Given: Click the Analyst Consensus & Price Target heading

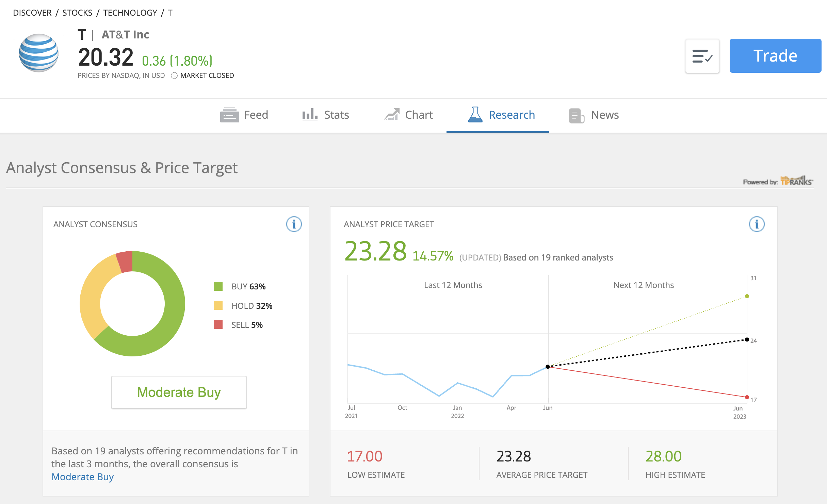Looking at the screenshot, I should point(122,168).
